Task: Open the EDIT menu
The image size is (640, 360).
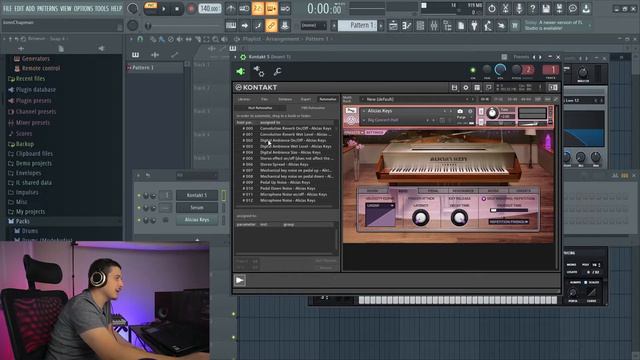Action: 19,8
